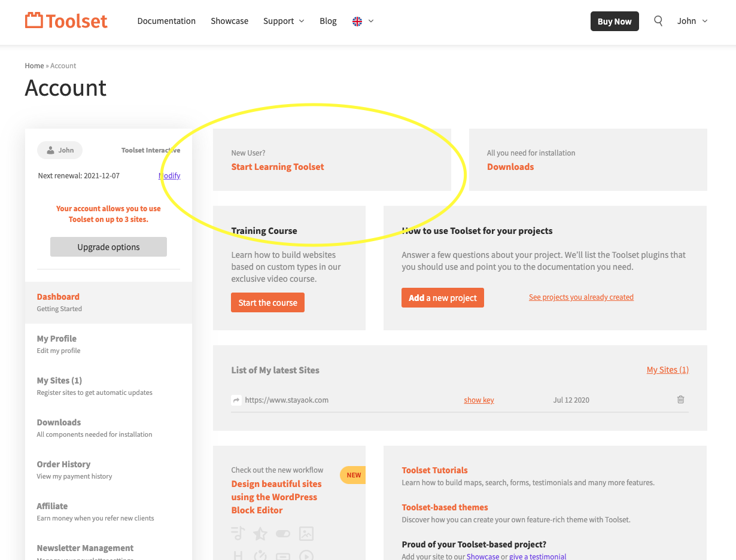Click the image icon under Block Editor card
This screenshot has height=560, width=736.
[x=306, y=534]
